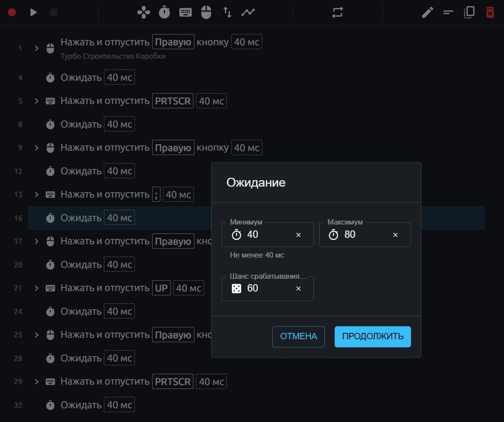Click the red delete trash icon
The height and width of the screenshot is (422, 504).
coord(490,12)
